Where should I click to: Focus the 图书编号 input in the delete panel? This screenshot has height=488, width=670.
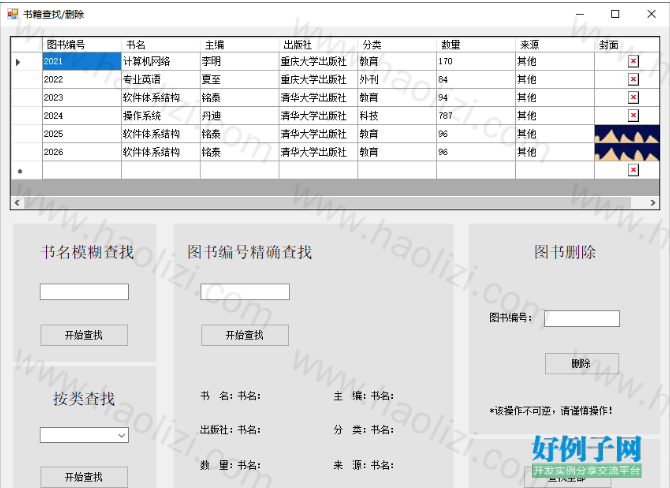(582, 318)
